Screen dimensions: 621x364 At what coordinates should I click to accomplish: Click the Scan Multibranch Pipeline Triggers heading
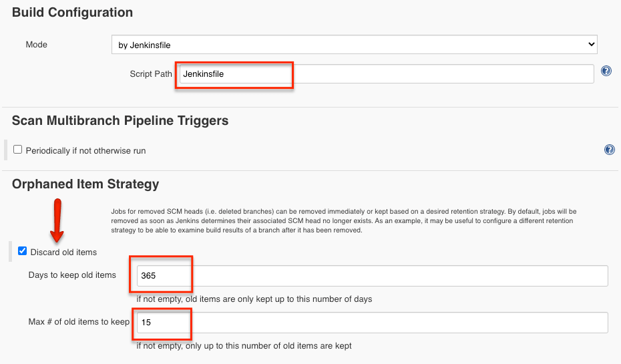pos(120,121)
